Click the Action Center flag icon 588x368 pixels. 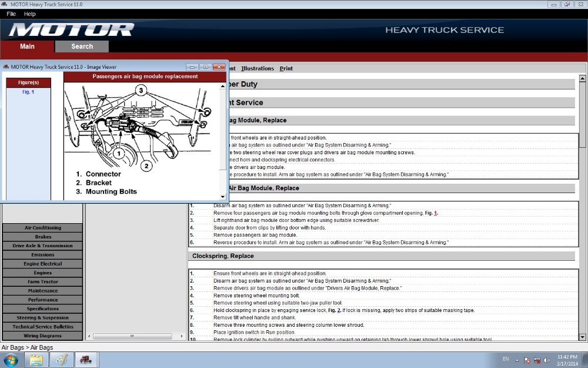[527, 360]
